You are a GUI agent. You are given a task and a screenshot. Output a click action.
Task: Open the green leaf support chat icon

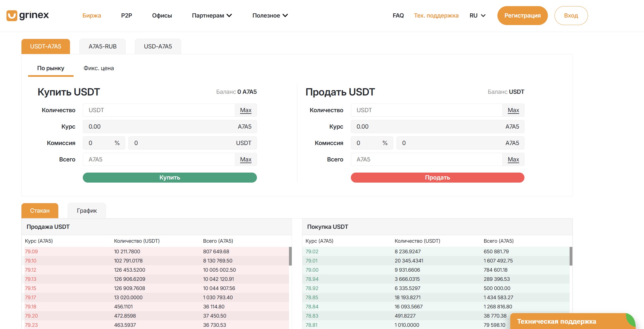point(631,320)
